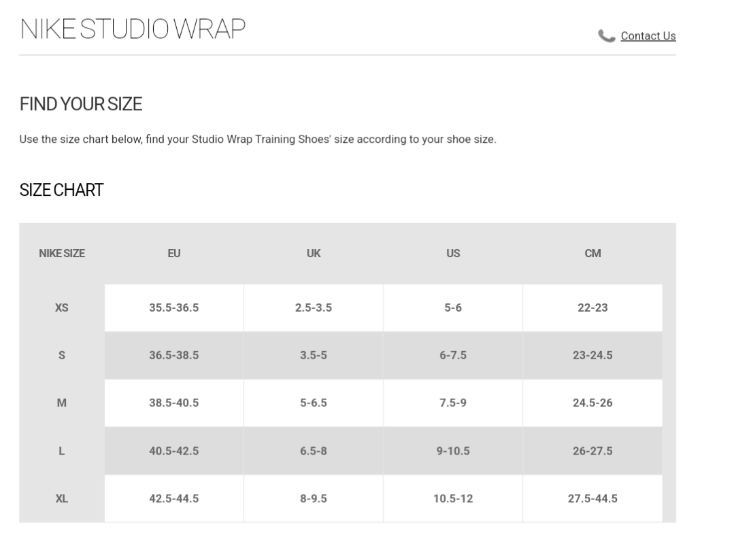Select the L size row label
This screenshot has width=734, height=560.
pos(61,450)
